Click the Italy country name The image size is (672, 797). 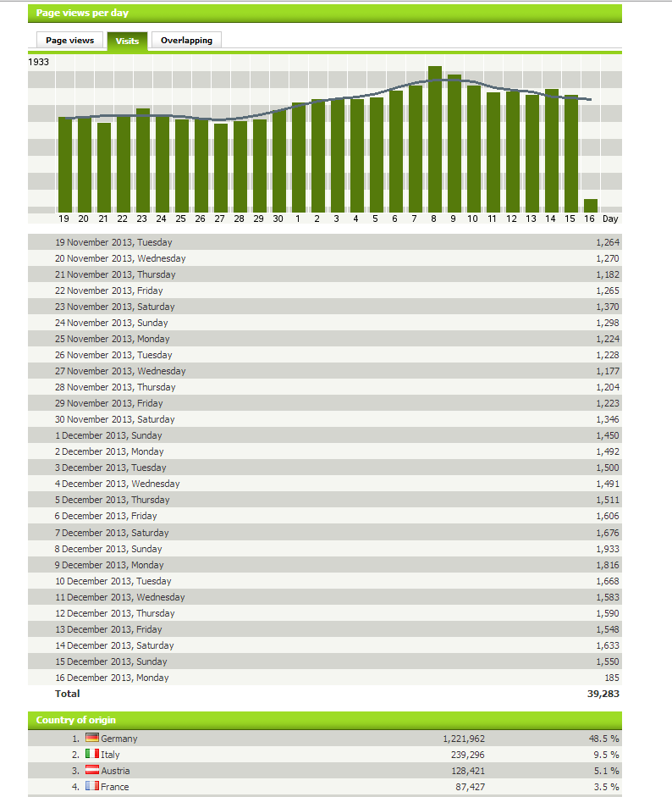click(110, 755)
